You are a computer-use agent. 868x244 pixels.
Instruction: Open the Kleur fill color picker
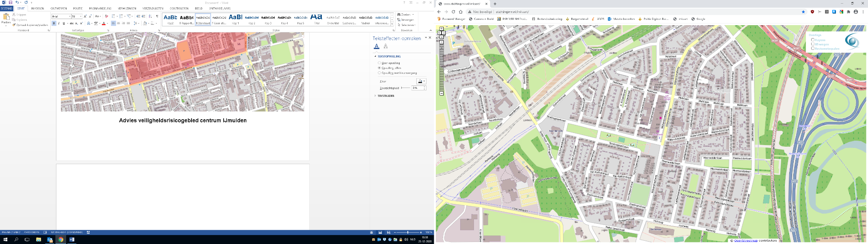[421, 81]
